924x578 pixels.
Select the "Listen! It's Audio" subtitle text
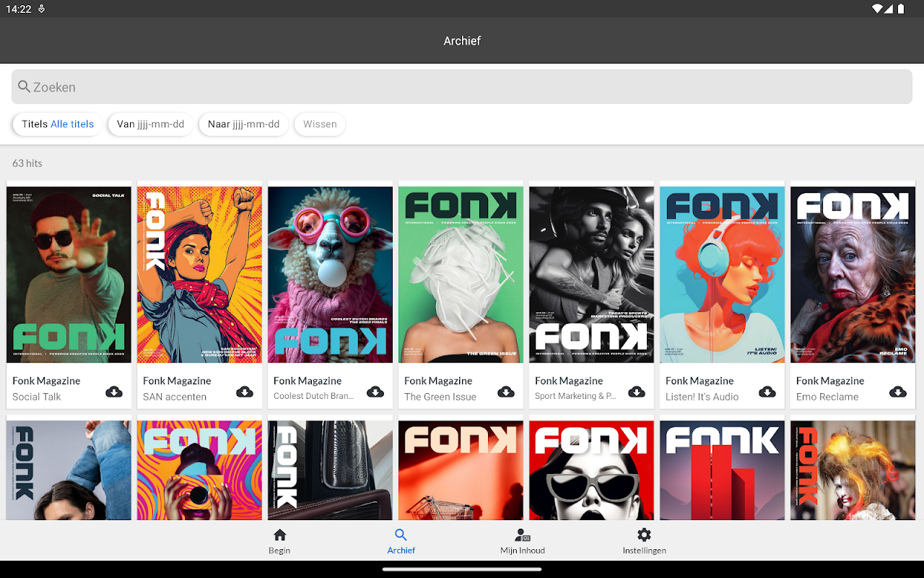(x=702, y=397)
